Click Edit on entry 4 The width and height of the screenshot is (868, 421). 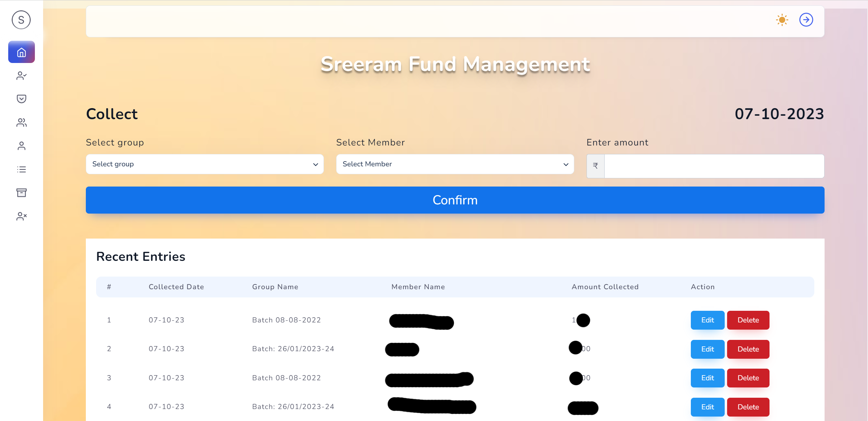707,407
